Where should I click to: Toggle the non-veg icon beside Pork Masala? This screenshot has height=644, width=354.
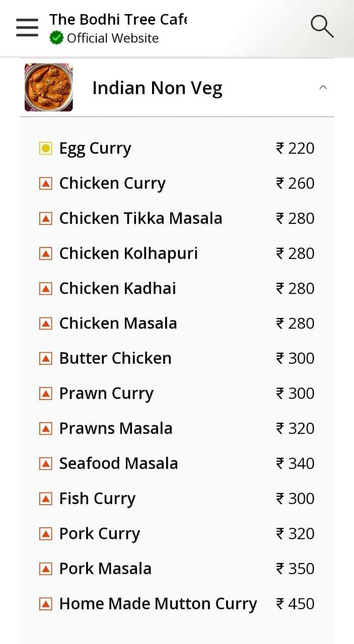click(x=46, y=568)
